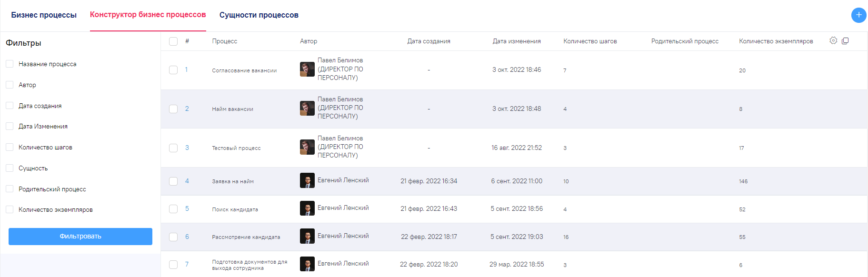Click the blue plus add-process button
Viewport: 868px width, 277px height.
(858, 15)
